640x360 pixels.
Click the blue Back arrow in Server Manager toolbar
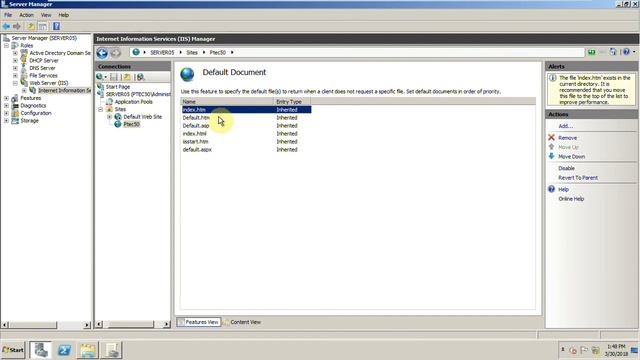coord(6,27)
